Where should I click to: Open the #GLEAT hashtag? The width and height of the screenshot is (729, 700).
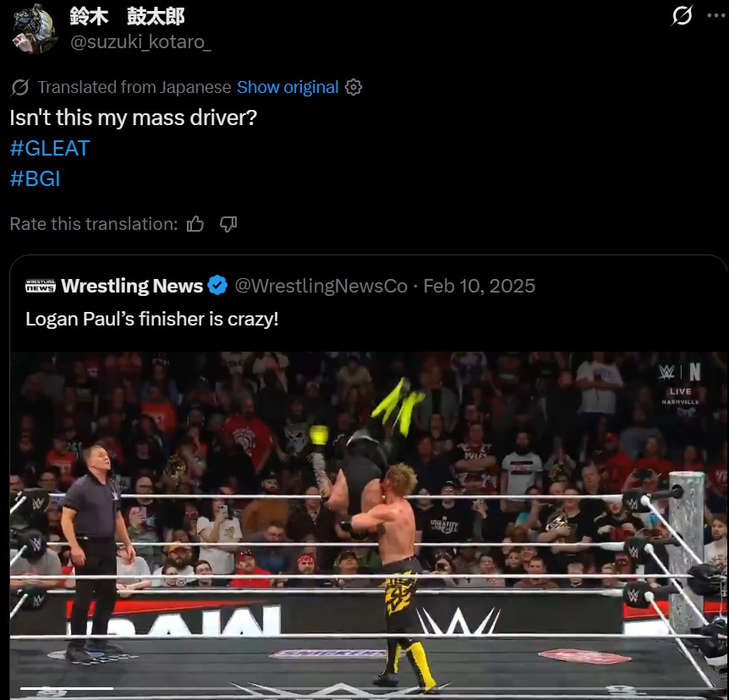(x=50, y=148)
